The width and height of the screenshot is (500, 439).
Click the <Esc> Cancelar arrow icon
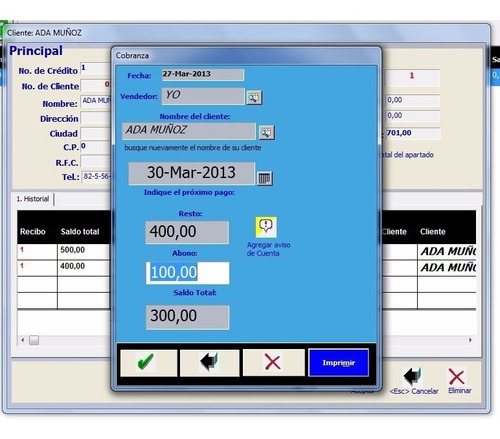coord(413,377)
